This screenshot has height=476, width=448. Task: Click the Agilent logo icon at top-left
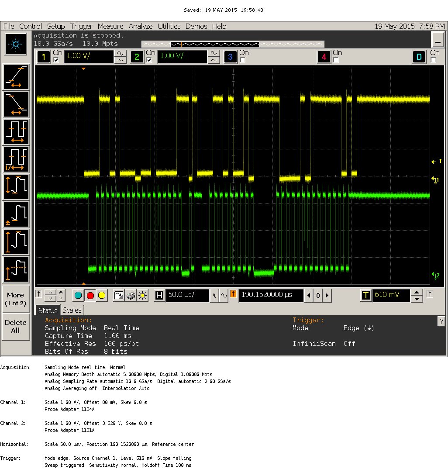click(16, 44)
